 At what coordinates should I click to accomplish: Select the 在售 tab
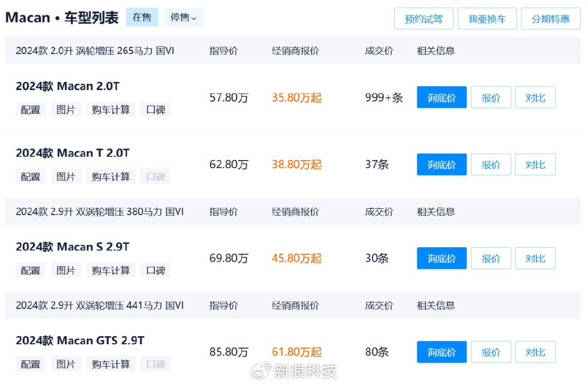[x=142, y=17]
